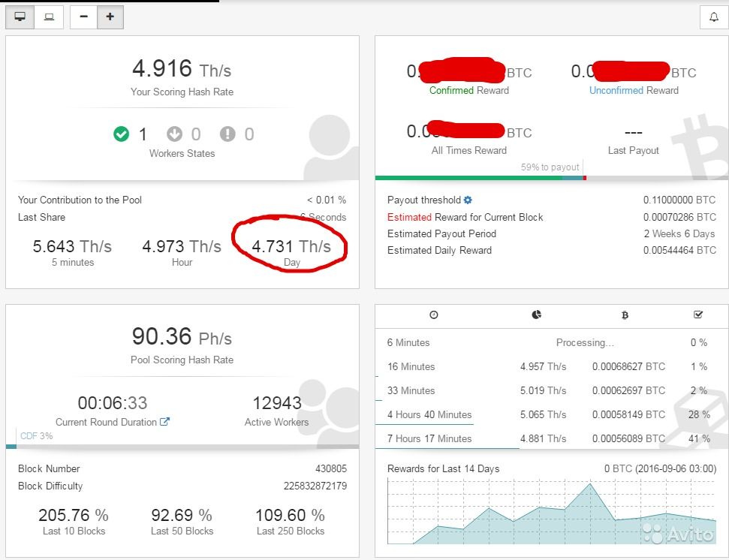This screenshot has width=729, height=560.
Task: Click the workers warning exclamation icon
Action: click(227, 134)
